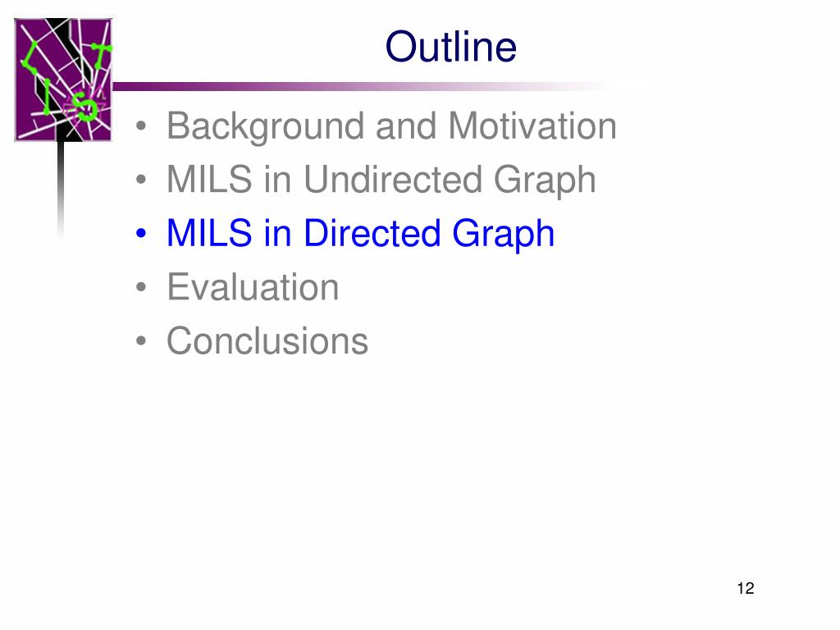Select the Outline slide title
The height and width of the screenshot is (630, 840).
[451, 47]
